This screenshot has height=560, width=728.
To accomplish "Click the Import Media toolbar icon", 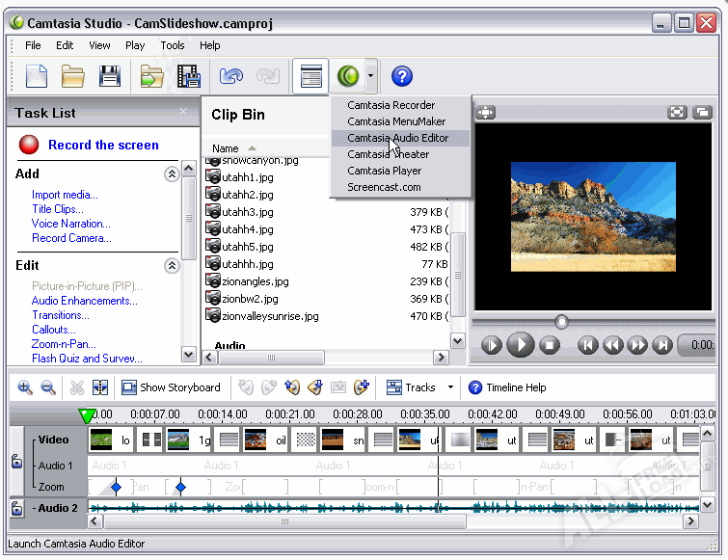I will [x=152, y=76].
